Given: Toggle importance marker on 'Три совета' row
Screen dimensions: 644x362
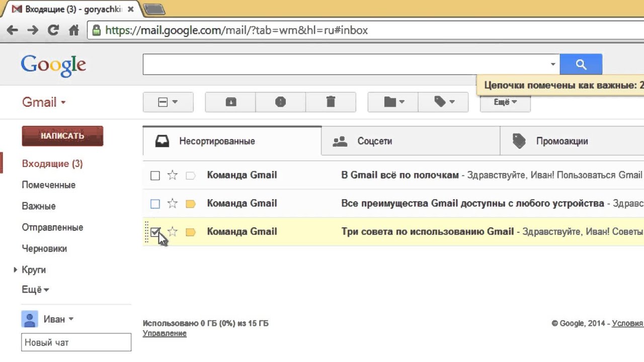Looking at the screenshot, I should click(191, 232).
